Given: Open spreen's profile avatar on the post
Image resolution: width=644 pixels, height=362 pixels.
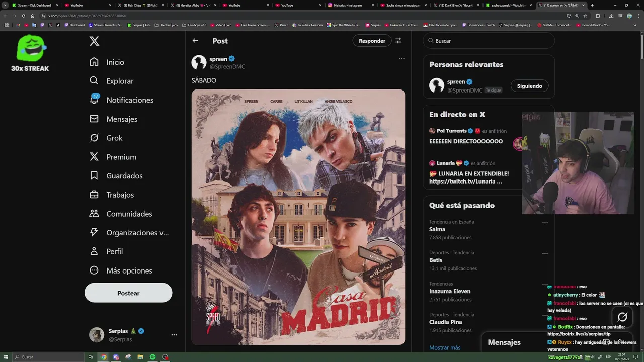Looking at the screenshot, I should click(x=199, y=62).
